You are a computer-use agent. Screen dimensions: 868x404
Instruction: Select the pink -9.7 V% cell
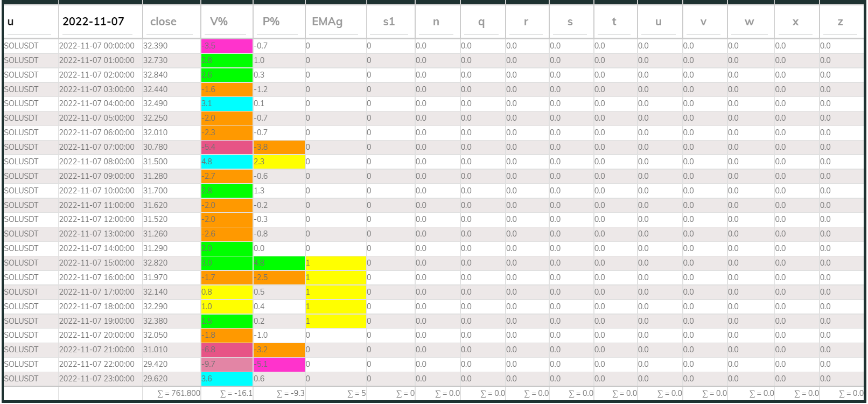(226, 364)
